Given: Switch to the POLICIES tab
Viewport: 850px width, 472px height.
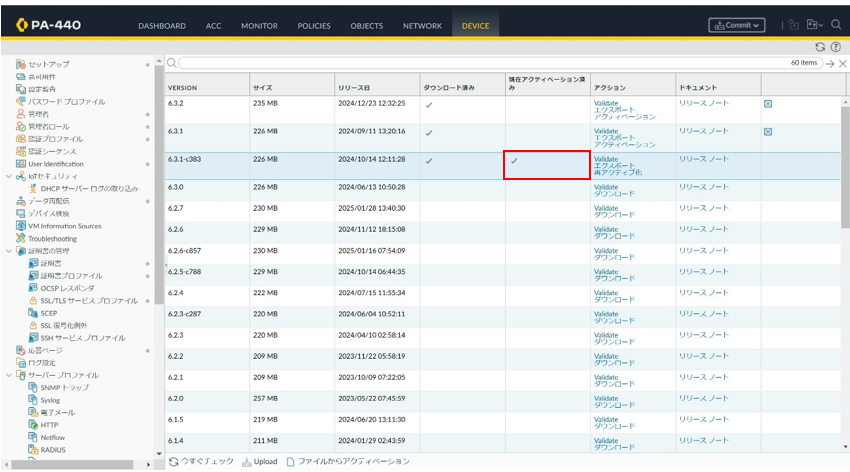Looking at the screenshot, I should coord(314,26).
